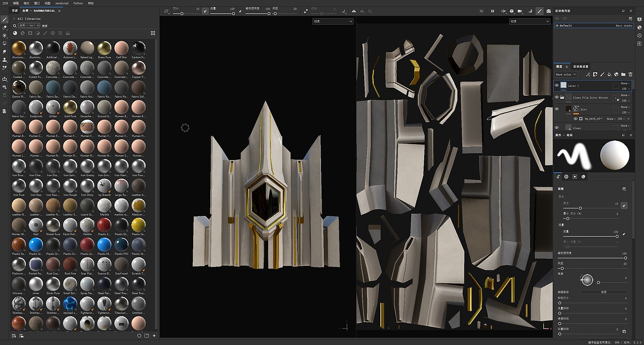This screenshot has width=644, height=345.
Task: Hide the Glass Film Dirty Mirror folder
Action: tap(556, 97)
